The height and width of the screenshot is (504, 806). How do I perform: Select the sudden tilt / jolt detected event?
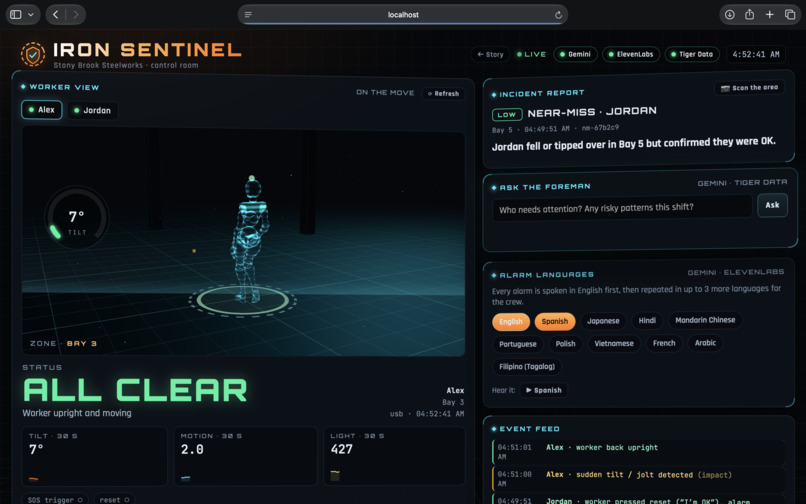tap(638, 479)
